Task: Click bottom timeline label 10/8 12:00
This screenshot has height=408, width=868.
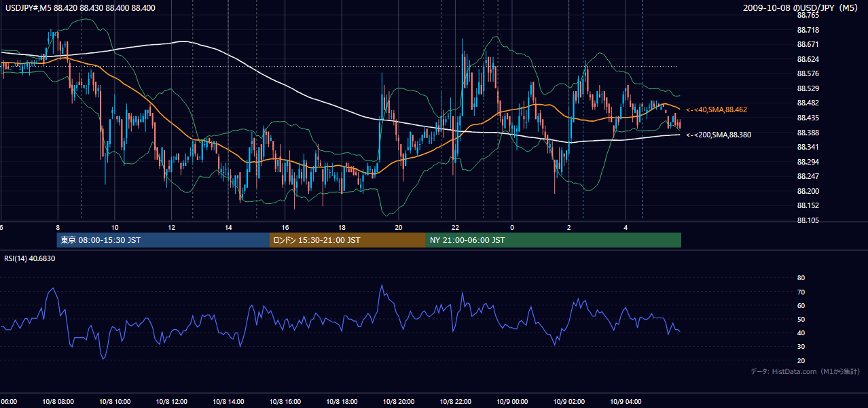Action: point(172,402)
